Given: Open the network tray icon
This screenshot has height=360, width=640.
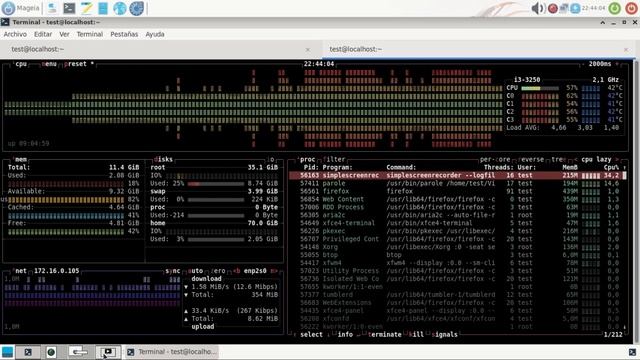Looking at the screenshot, I should pyautogui.click(x=564, y=8).
